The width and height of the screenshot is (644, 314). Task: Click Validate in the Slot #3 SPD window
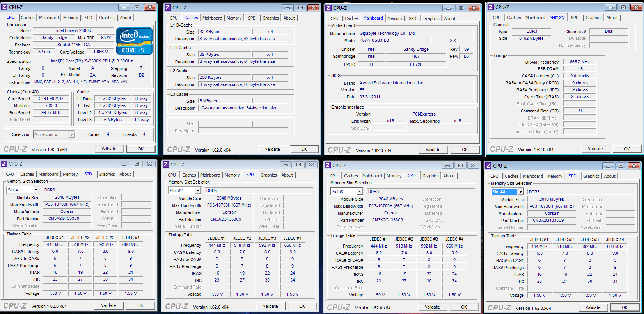pyautogui.click(x=432, y=307)
